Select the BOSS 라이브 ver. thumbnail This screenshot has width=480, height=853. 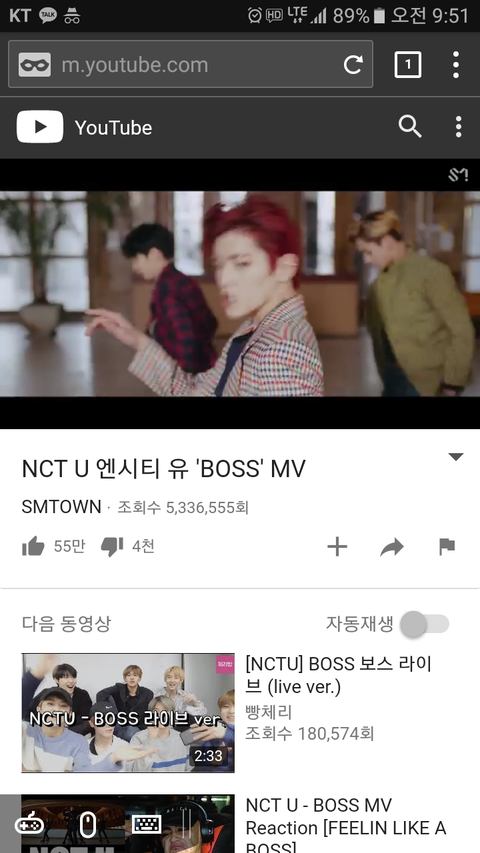pos(128,713)
